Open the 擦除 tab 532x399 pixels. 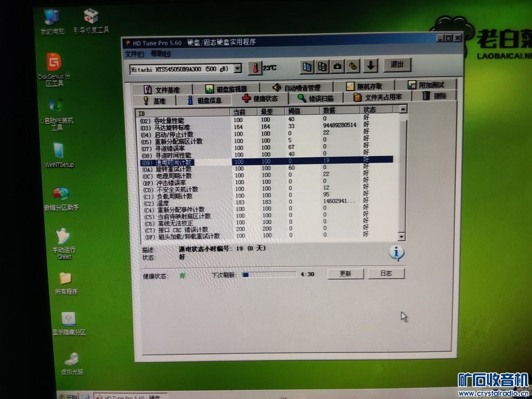pos(434,96)
